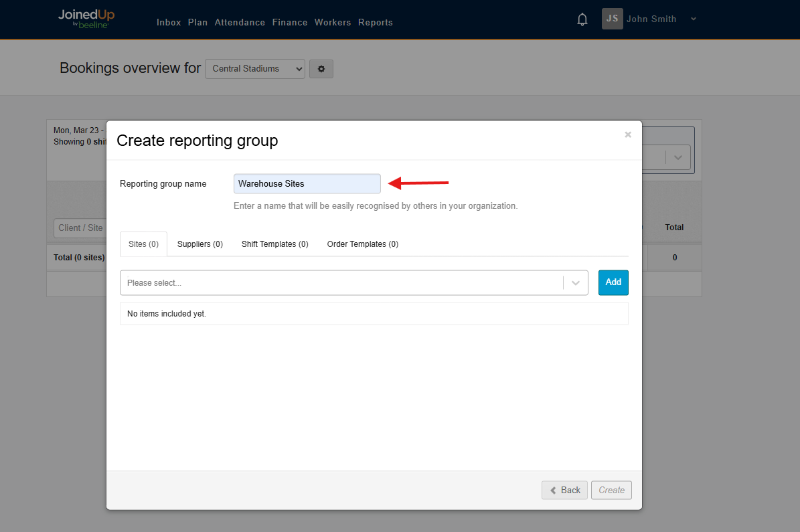800x532 pixels.
Task: Navigate to the Reports section
Action: 376,22
